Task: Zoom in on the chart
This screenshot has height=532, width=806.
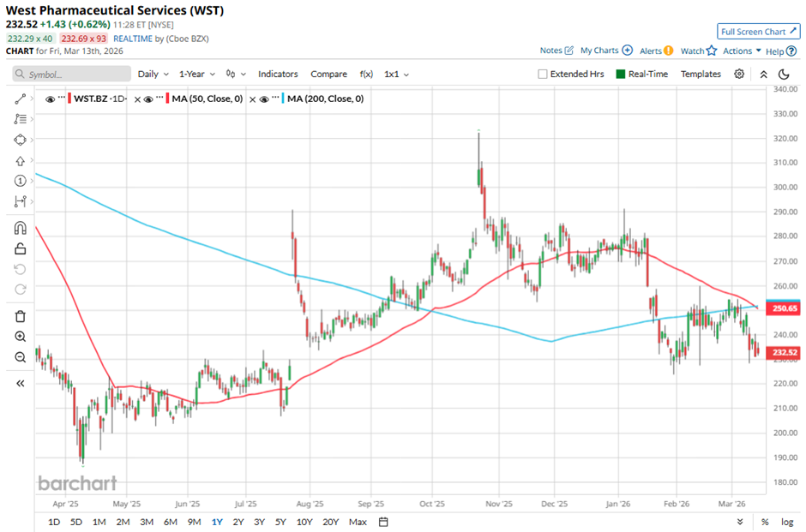Action: 20,337
